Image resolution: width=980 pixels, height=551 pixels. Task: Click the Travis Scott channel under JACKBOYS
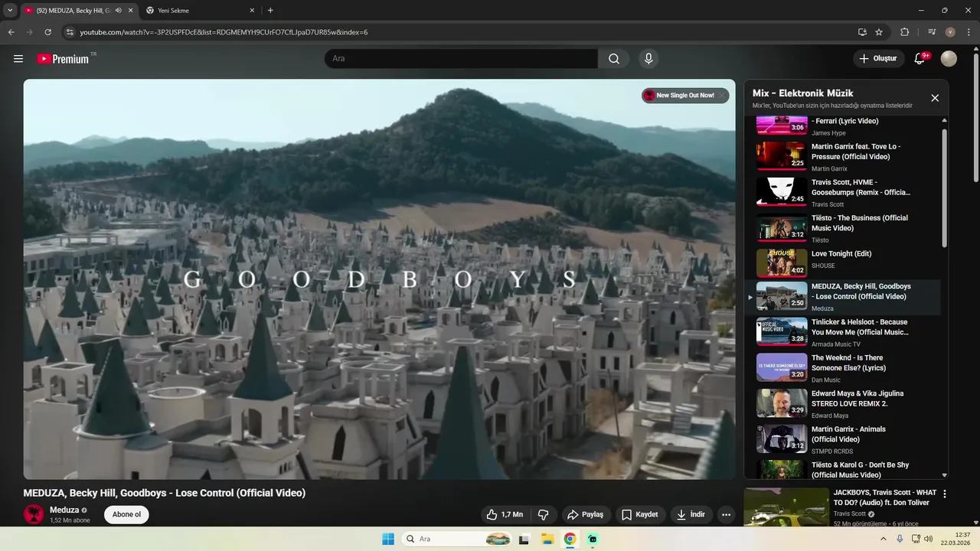[x=849, y=514]
